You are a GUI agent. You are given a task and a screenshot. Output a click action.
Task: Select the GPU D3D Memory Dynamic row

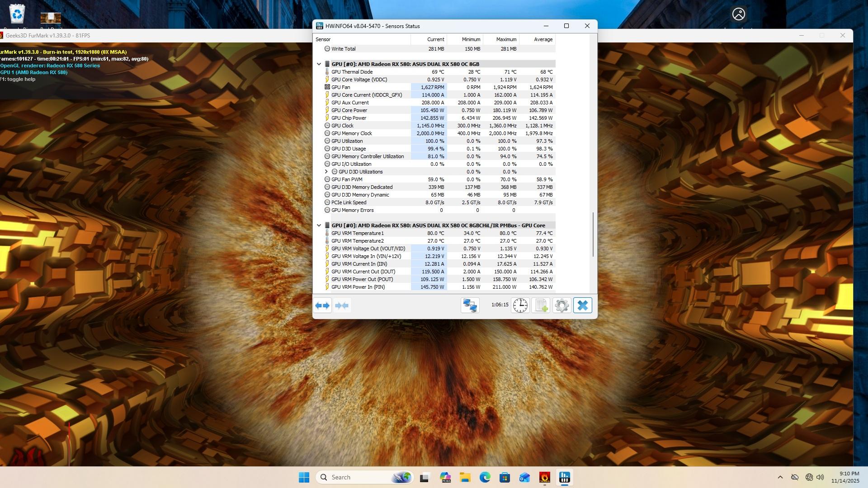[434, 195]
